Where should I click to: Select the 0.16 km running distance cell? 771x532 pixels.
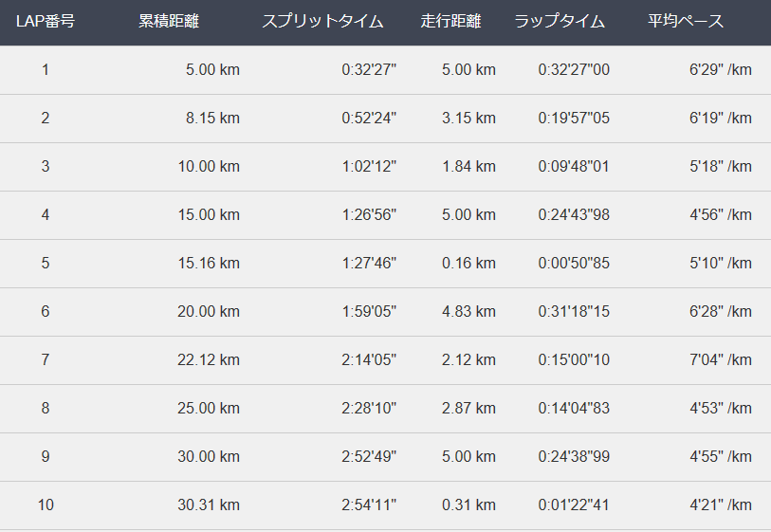tap(468, 263)
